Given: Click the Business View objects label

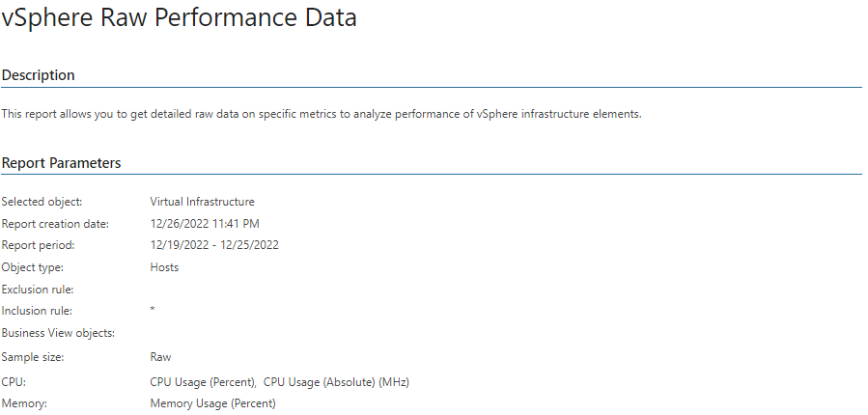Looking at the screenshot, I should (58, 333).
